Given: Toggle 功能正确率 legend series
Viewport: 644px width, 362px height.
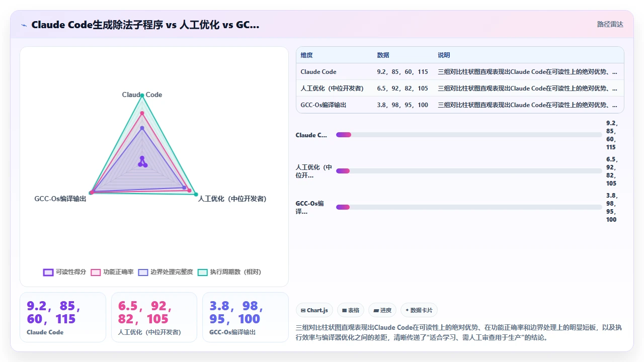Looking at the screenshot, I should coord(112,272).
